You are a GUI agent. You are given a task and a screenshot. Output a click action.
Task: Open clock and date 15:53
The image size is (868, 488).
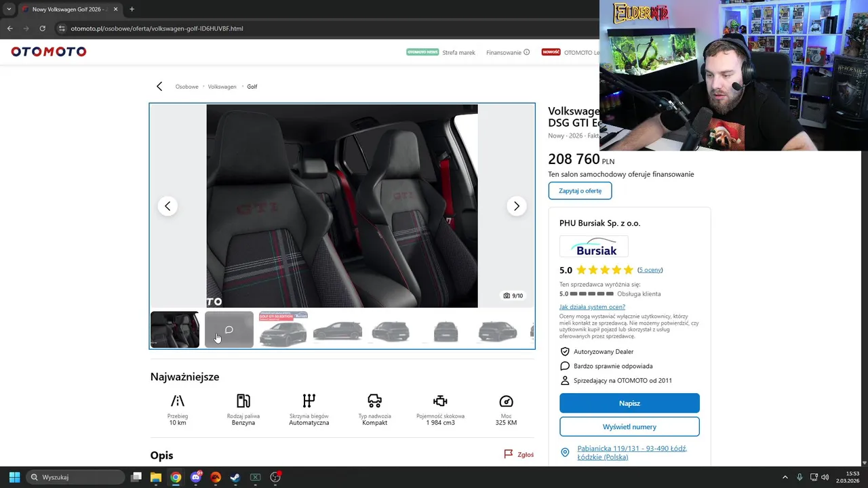point(848,477)
